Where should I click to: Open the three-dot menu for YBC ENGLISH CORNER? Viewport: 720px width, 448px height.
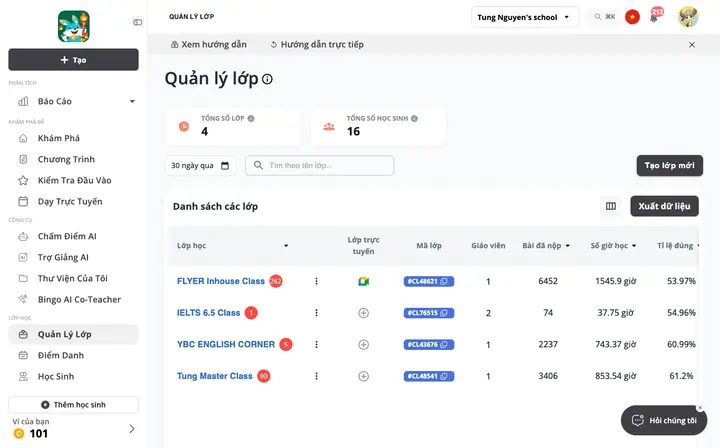coord(316,344)
